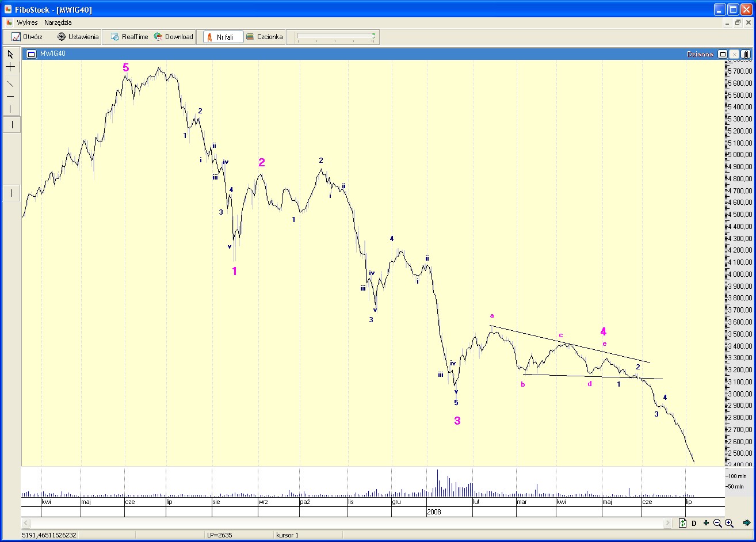This screenshot has width=756, height=542.
Task: Open the Czcionka font settings
Action: (264, 37)
